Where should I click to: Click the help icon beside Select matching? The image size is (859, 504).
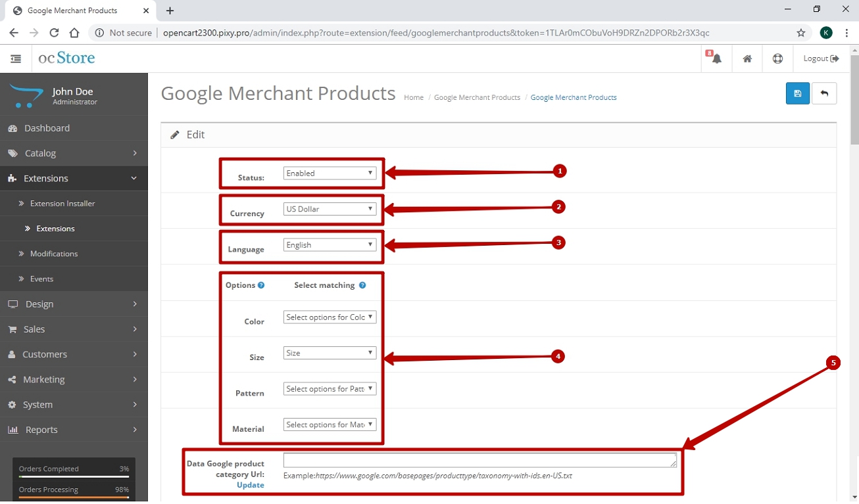362,285
